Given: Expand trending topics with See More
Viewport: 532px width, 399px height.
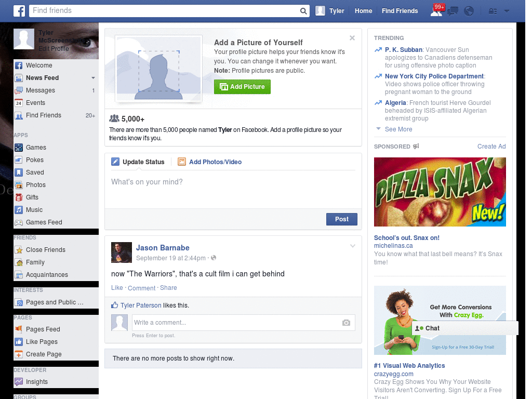Looking at the screenshot, I should 398,129.
